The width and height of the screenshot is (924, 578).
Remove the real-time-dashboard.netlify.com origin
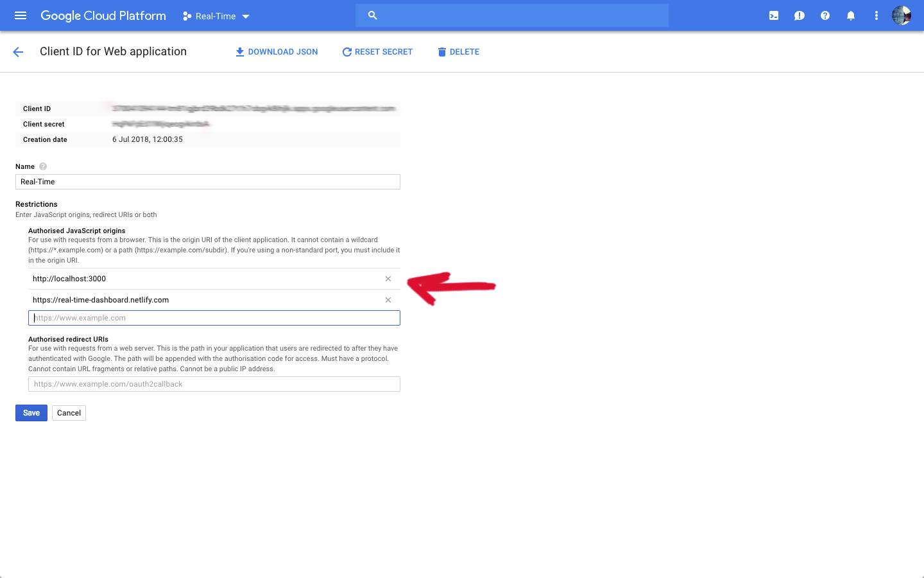[x=388, y=300]
